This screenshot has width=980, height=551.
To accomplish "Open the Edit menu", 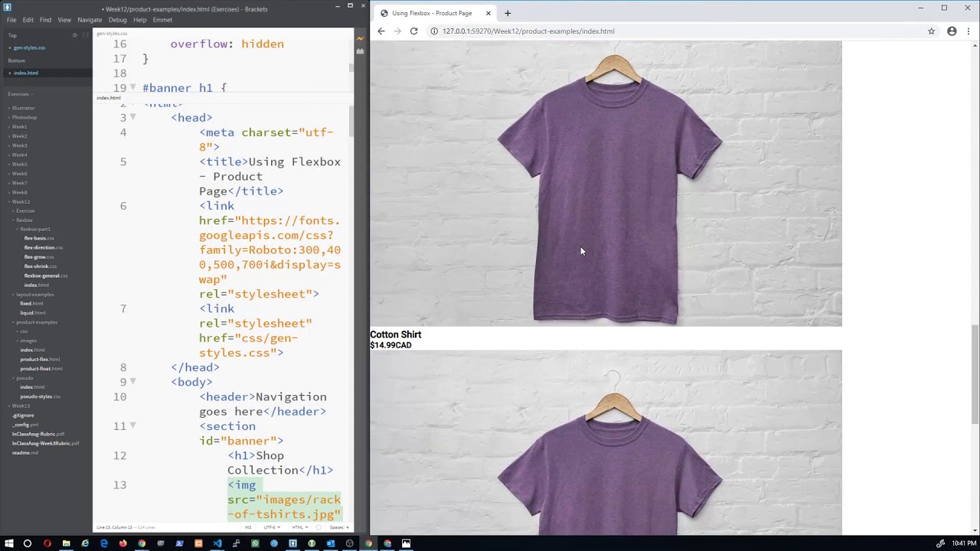I will coord(28,20).
